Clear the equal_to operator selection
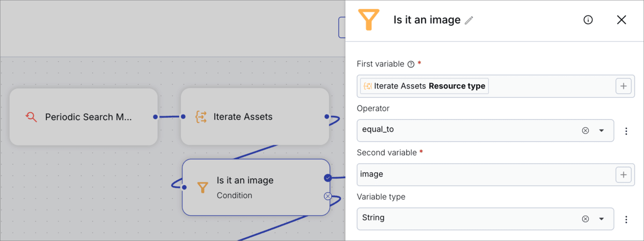 (586, 130)
